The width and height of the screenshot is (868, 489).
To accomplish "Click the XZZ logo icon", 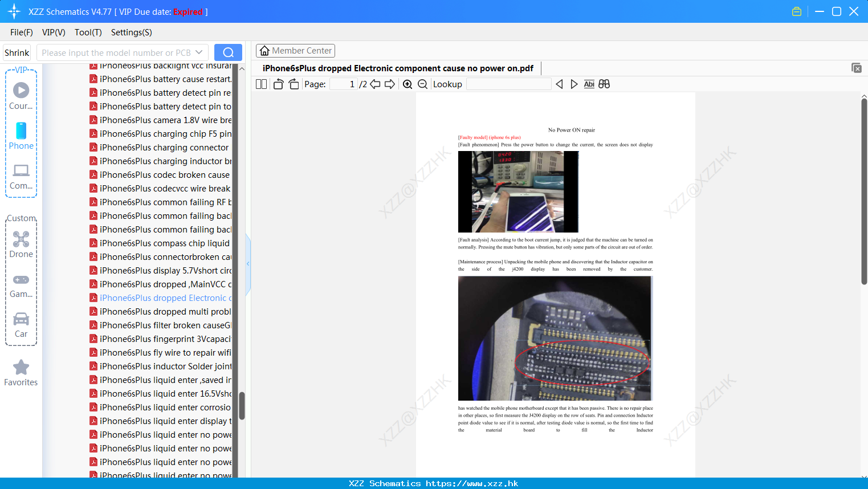I will pyautogui.click(x=14, y=11).
